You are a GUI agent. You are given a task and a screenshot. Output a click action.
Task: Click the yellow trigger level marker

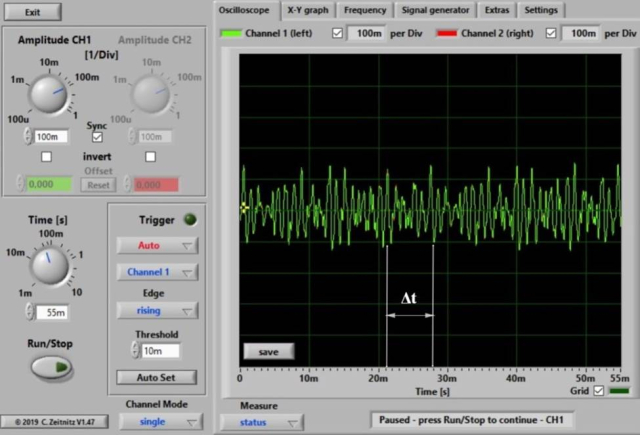(243, 208)
